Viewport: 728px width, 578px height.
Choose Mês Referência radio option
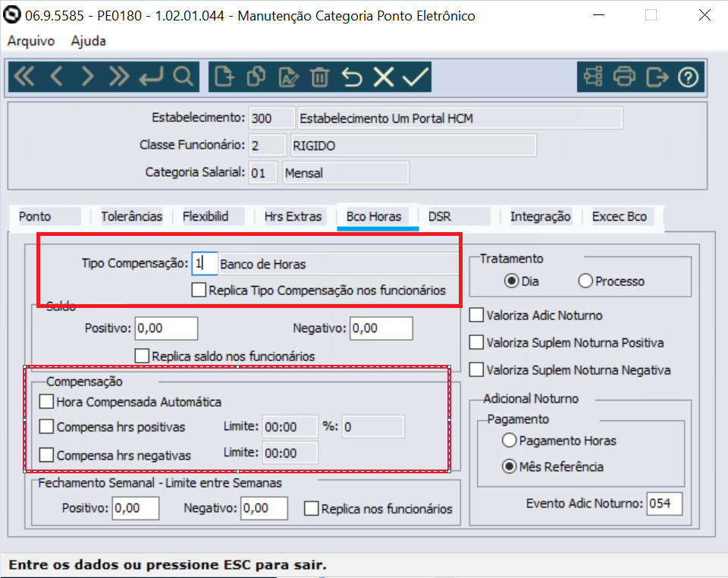[510, 466]
